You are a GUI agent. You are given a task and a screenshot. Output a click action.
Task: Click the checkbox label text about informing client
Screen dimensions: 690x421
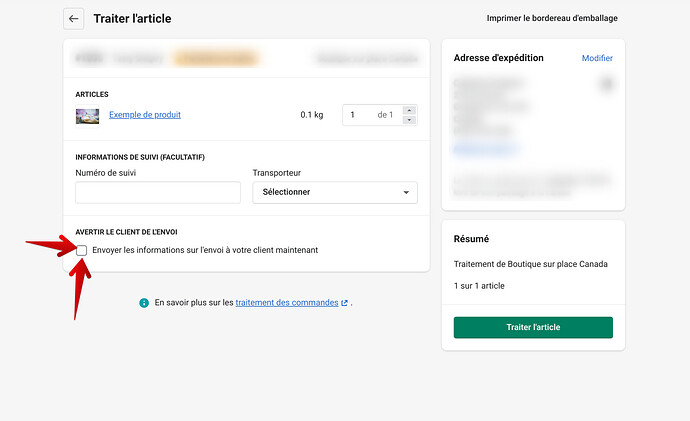click(205, 250)
